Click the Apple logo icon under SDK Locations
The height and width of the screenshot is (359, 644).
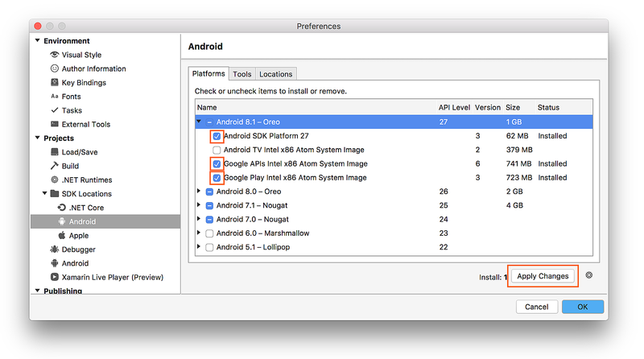pos(62,236)
